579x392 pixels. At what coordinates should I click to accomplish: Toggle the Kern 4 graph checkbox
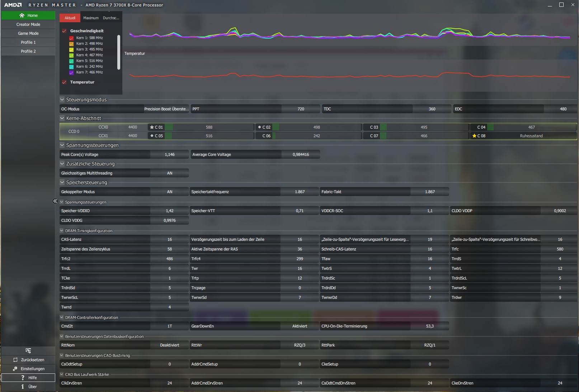pyautogui.click(x=71, y=55)
